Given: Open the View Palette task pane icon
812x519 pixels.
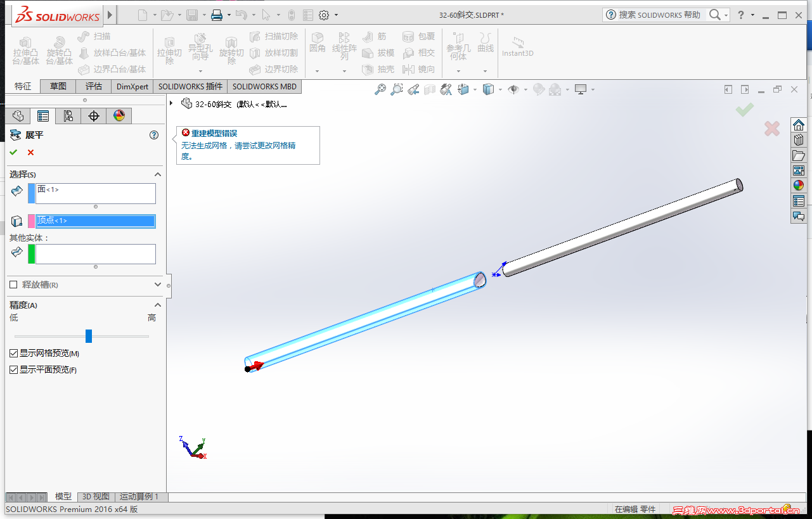Looking at the screenshot, I should pyautogui.click(x=799, y=170).
